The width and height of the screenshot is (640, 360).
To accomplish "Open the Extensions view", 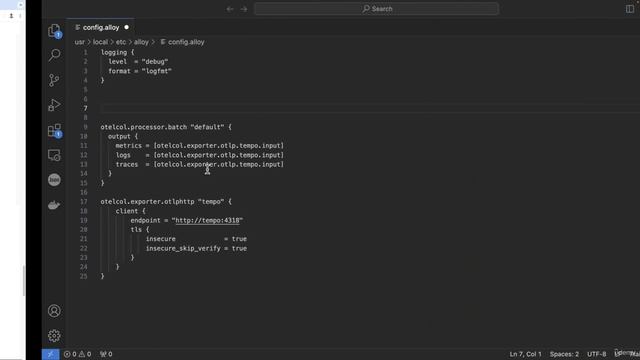I will tap(54, 130).
